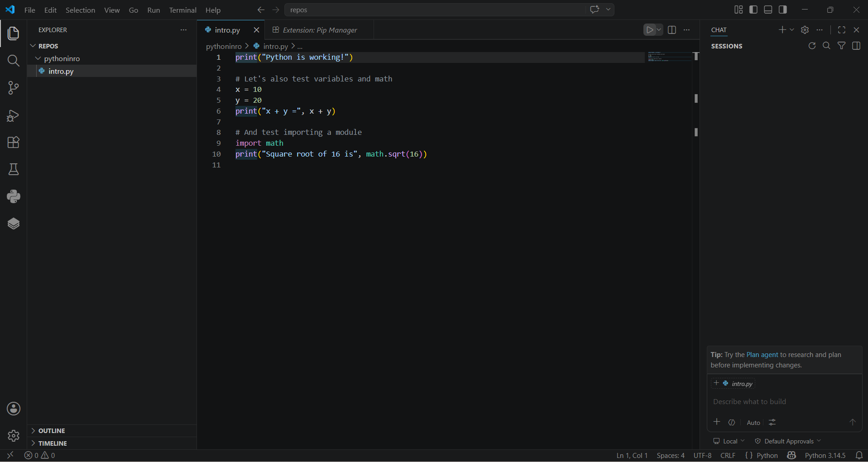Filter chat sessions
Image resolution: width=868 pixels, height=462 pixels.
point(841,46)
